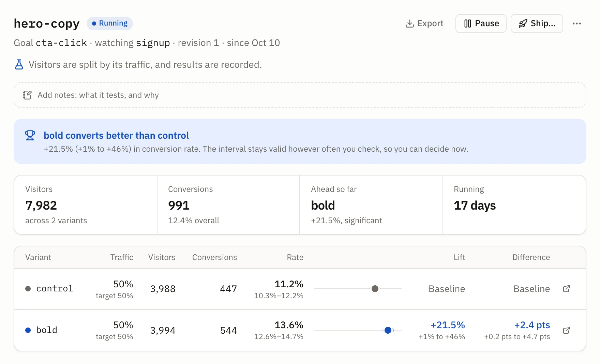The image size is (600, 364).
Task: Click the trophy winner icon
Action: tap(30, 135)
